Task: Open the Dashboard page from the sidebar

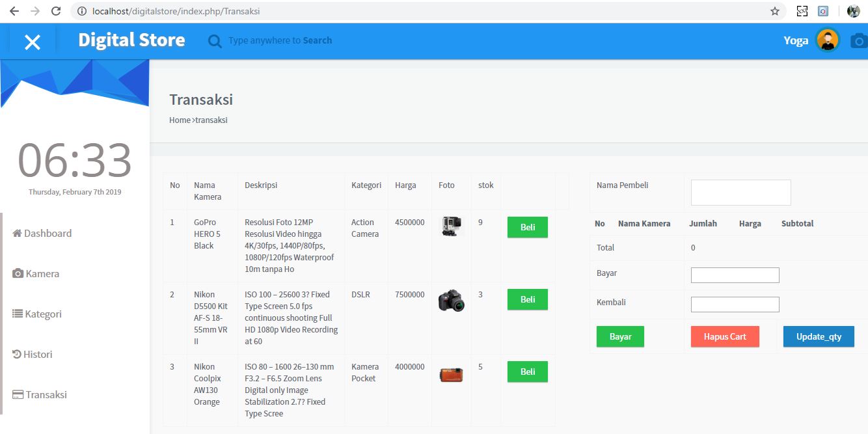Action: 42,233
